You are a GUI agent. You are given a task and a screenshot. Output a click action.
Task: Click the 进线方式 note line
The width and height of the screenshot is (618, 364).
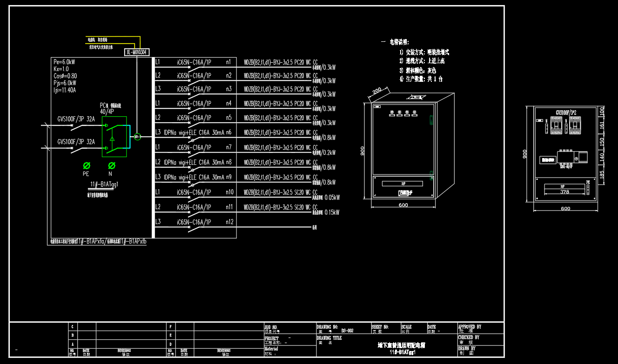(x=422, y=61)
